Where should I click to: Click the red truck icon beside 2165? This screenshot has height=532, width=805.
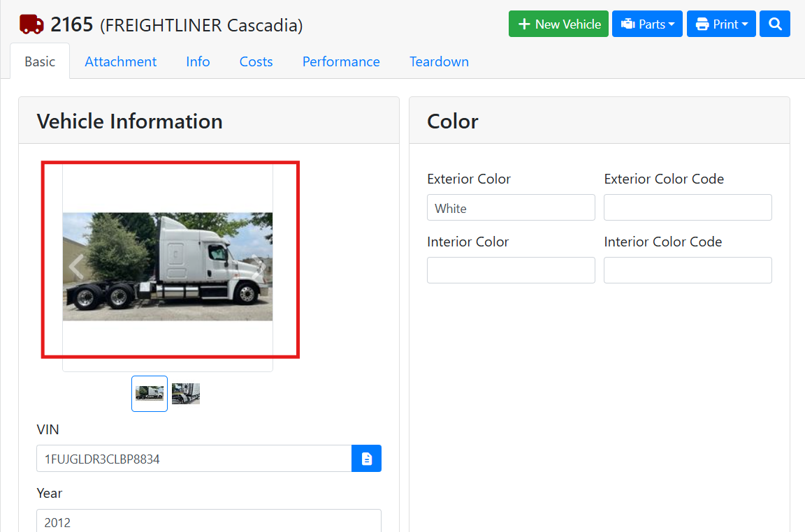point(31,24)
